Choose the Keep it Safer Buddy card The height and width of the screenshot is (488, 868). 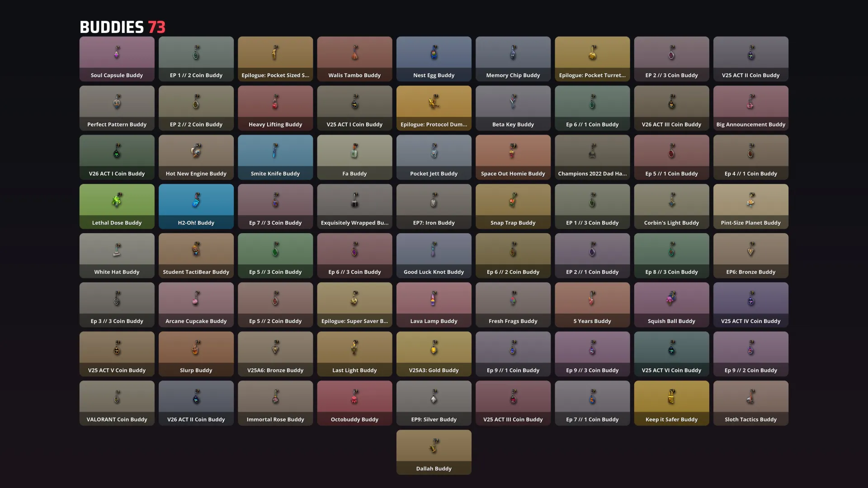(671, 403)
